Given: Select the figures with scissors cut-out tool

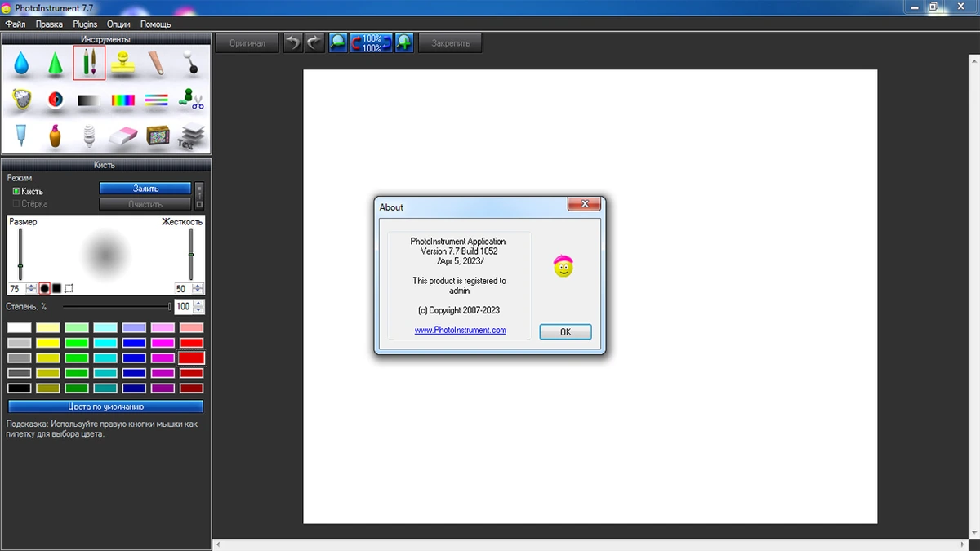Looking at the screenshot, I should click(x=191, y=100).
